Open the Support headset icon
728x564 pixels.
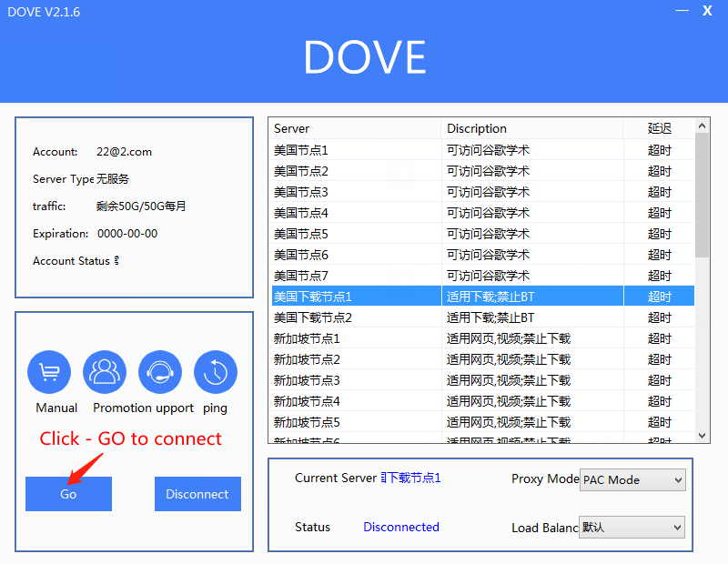coord(160,372)
